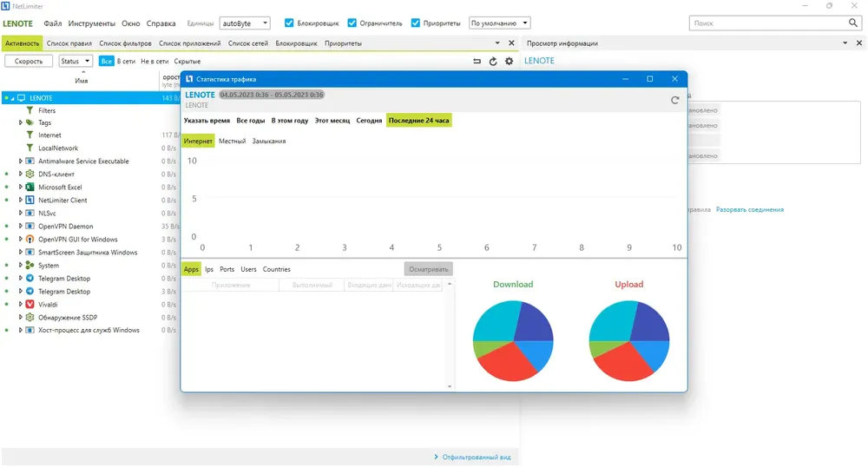The image size is (868, 467).
Task: Toggle the Блокировщик checkbox
Action: pyautogui.click(x=288, y=23)
